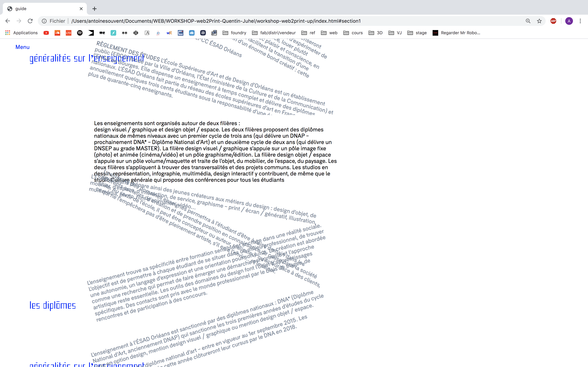Click the Menu link on page
Viewport: 588px width, 367px height.
pos(22,47)
